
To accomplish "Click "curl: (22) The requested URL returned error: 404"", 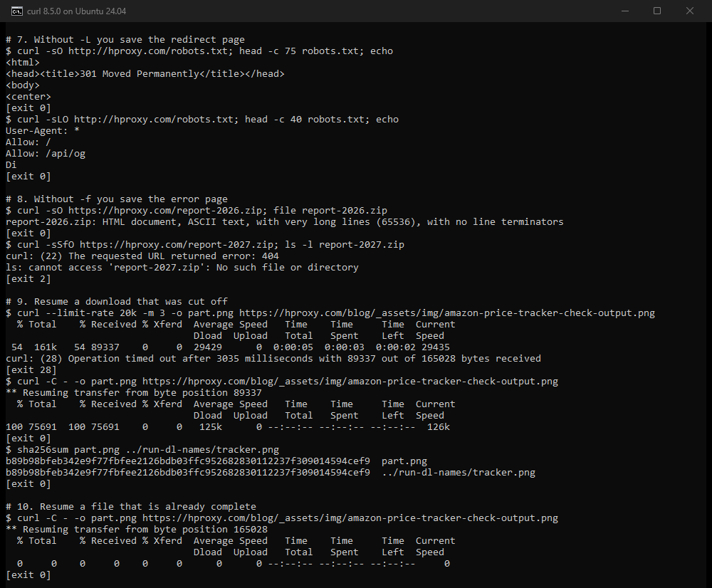I will [142, 256].
